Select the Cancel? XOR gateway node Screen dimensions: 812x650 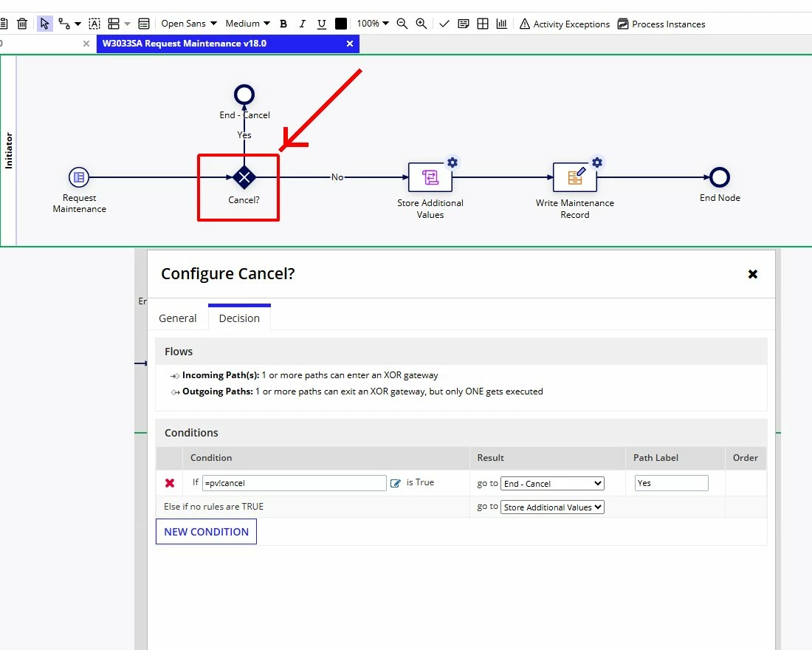click(x=244, y=177)
